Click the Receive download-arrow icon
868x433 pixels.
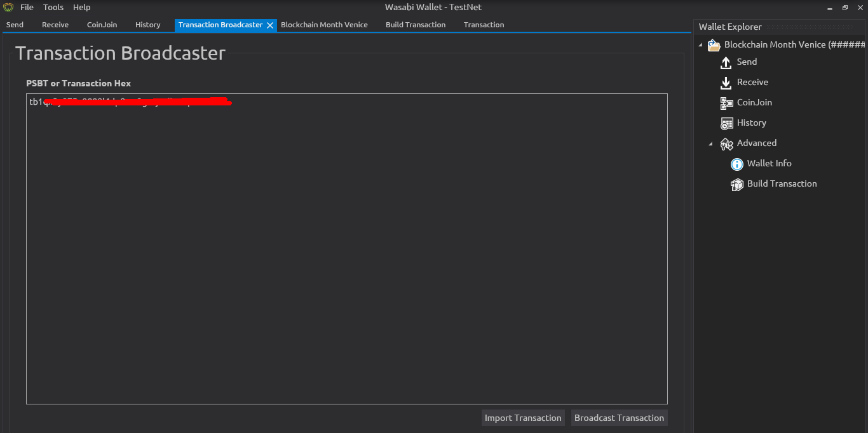(726, 83)
